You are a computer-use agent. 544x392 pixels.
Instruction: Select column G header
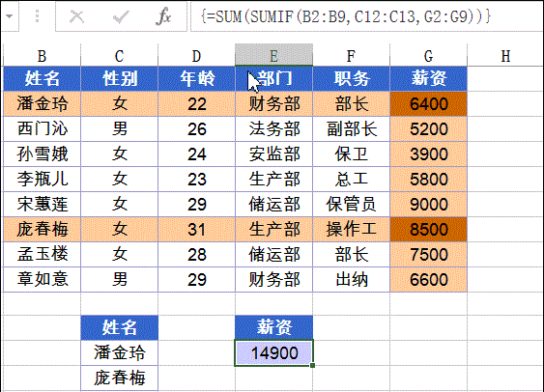(428, 55)
